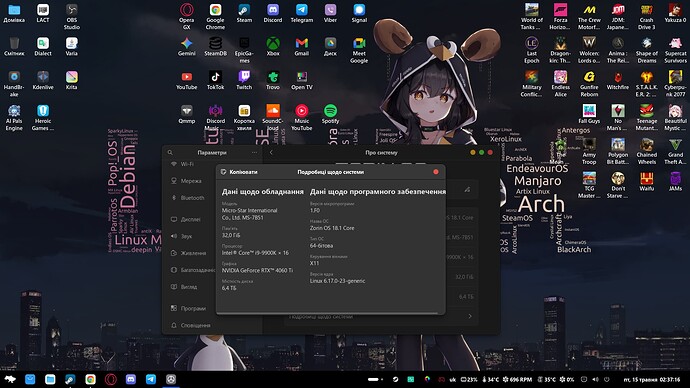Select the '32,0 ГіБ' memory value in dialog
Image resolution: width=690 pixels, height=388 pixels.
(231, 235)
